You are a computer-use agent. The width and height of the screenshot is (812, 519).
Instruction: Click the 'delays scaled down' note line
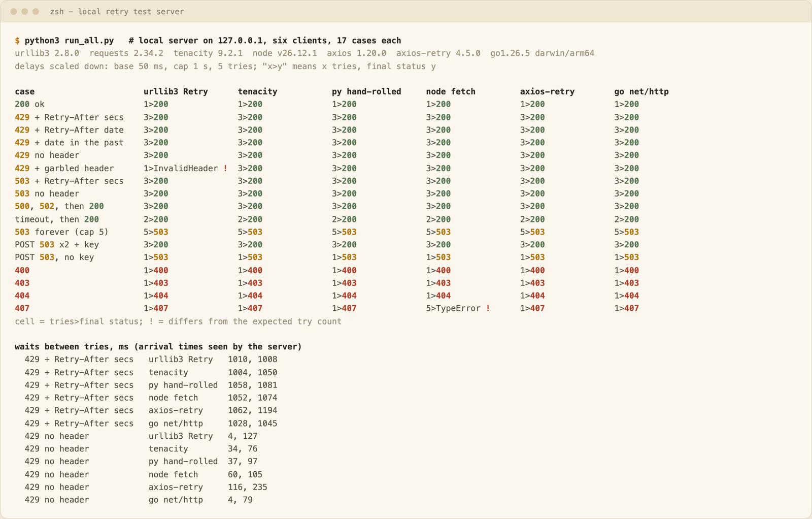(225, 67)
